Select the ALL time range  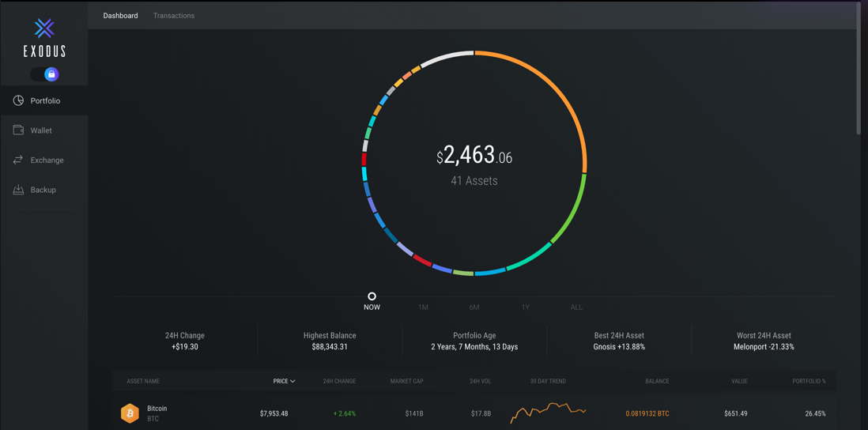[x=576, y=307]
